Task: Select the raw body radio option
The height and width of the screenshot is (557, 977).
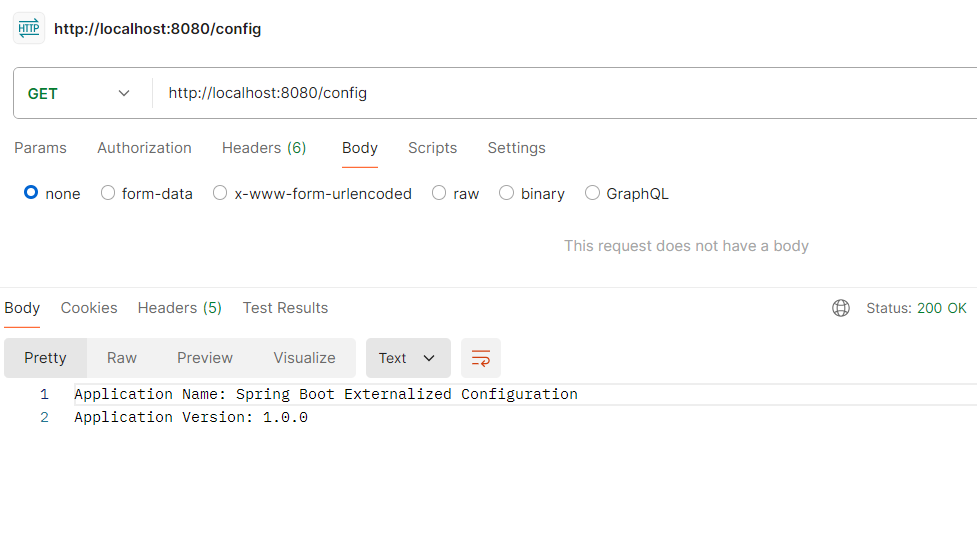Action: [439, 193]
